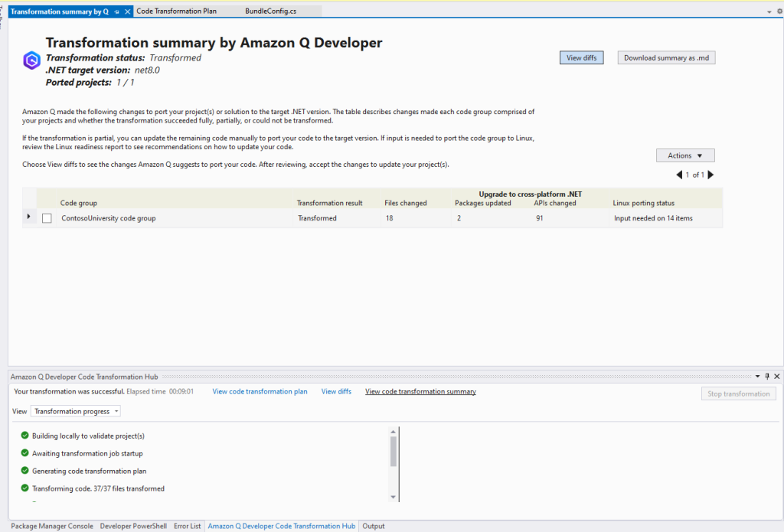
Task: Go to next page arrow in pager
Action: (710, 175)
